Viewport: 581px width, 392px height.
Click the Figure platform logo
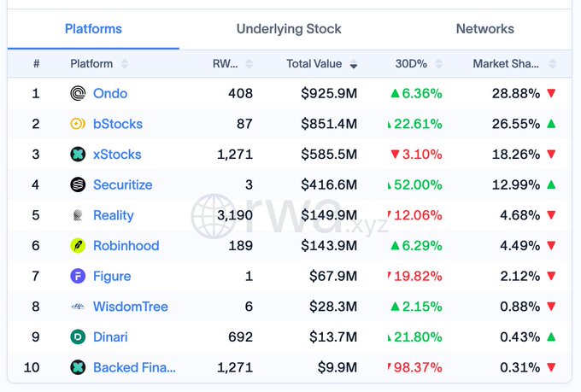click(x=78, y=276)
